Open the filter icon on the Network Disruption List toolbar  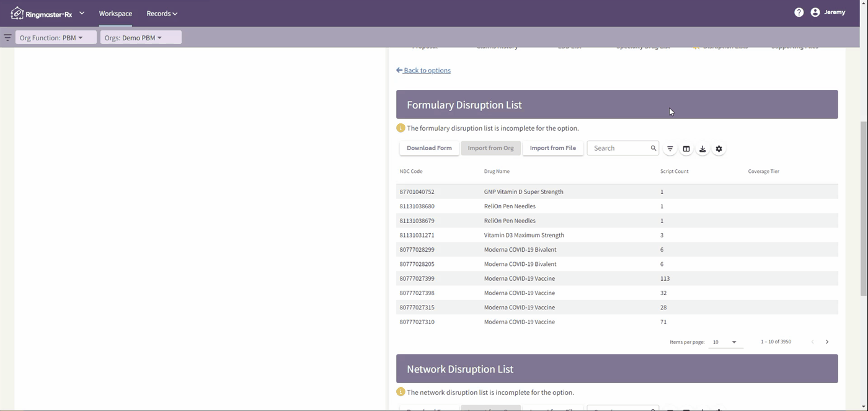pyautogui.click(x=670, y=409)
